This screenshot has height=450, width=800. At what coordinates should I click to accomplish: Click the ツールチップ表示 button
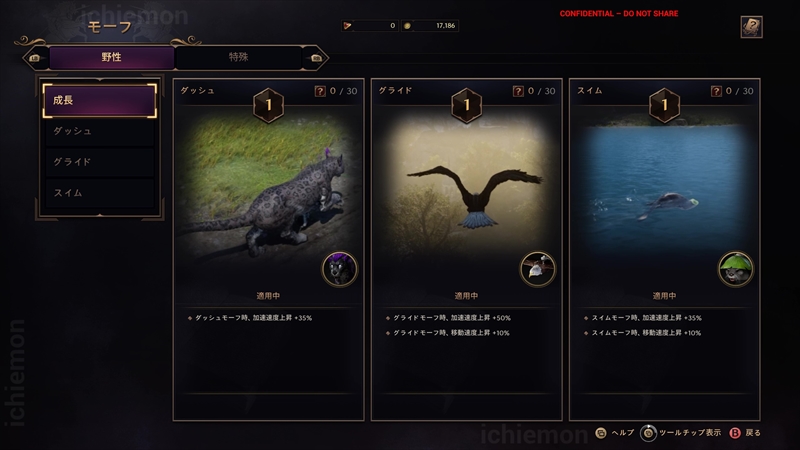(x=681, y=433)
